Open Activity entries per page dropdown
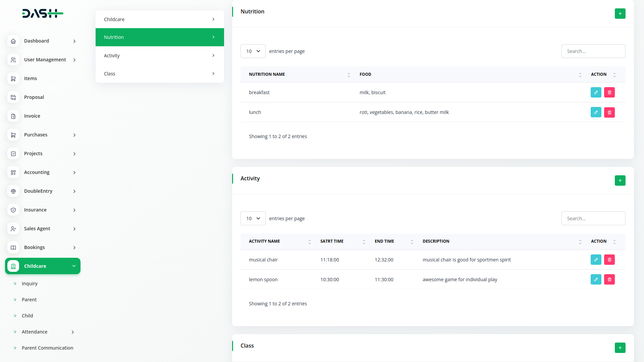 [x=253, y=219]
